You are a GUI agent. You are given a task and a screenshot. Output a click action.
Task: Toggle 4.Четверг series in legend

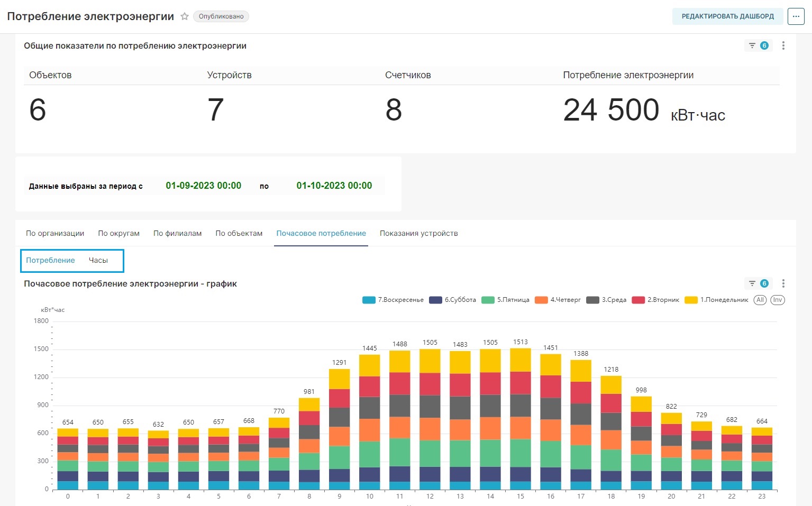(558, 300)
